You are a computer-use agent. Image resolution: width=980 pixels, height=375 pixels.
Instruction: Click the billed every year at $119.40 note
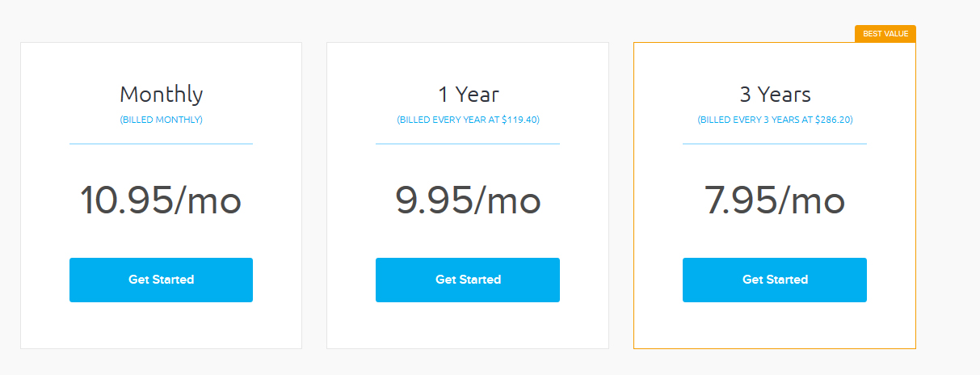468,120
